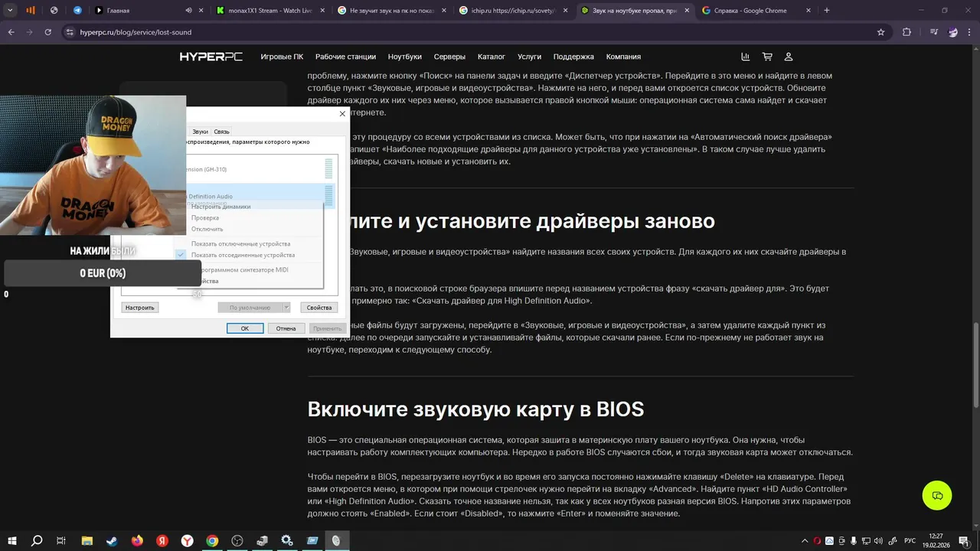
Task: Open Steam from taskbar
Action: pos(112,540)
